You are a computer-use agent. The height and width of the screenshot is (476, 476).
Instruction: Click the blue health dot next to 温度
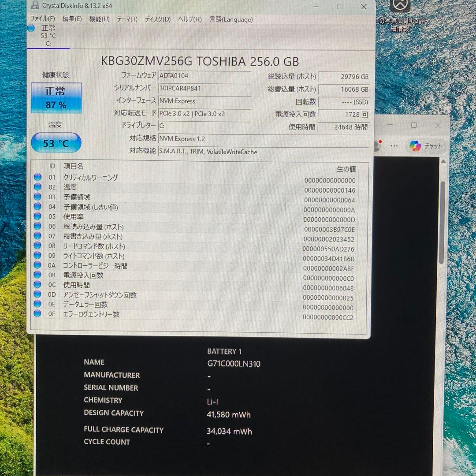[37, 187]
